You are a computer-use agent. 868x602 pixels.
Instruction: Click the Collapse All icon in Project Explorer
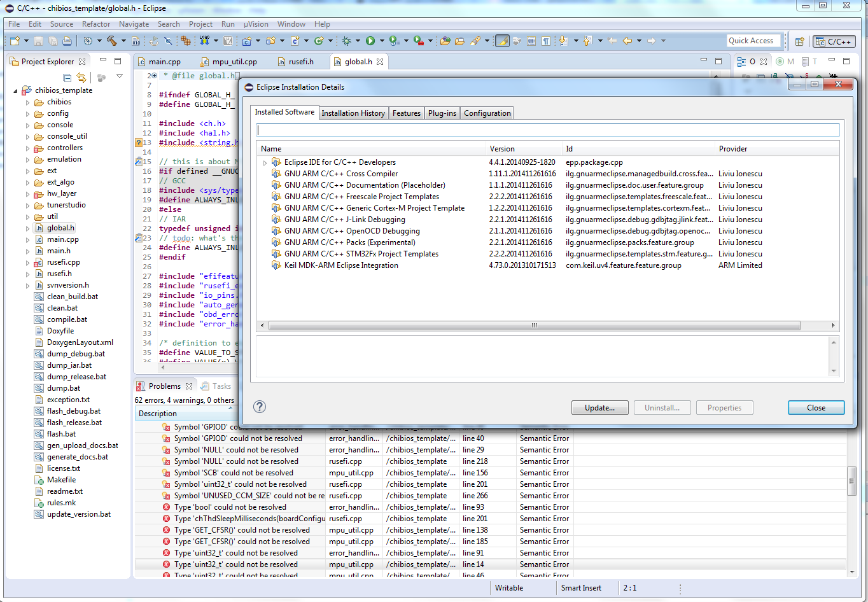point(67,78)
